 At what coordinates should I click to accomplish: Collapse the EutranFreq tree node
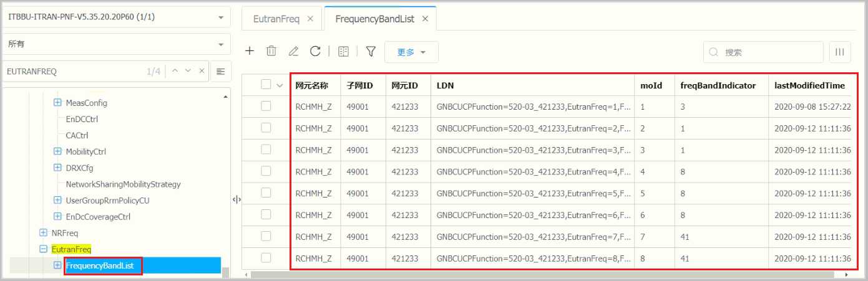coord(43,249)
